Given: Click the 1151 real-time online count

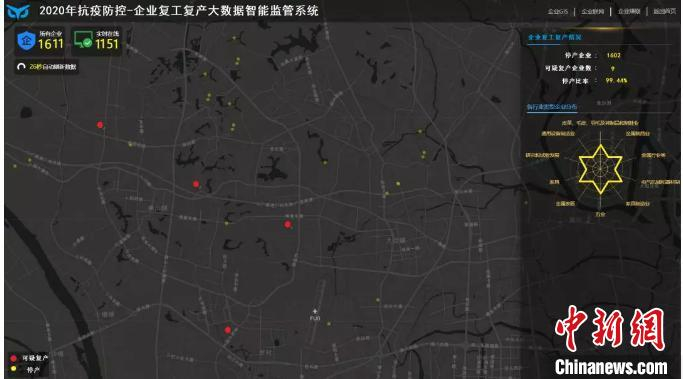Looking at the screenshot, I should [x=107, y=44].
